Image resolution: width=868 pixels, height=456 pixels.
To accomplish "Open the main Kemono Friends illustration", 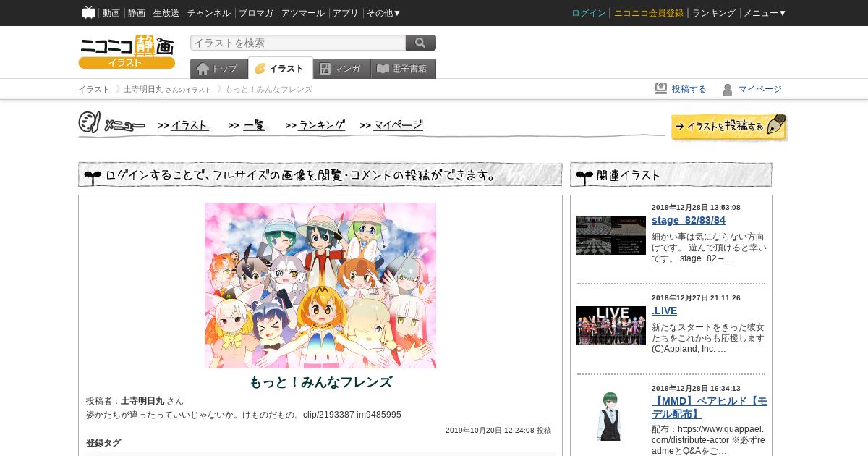I will coord(320,285).
